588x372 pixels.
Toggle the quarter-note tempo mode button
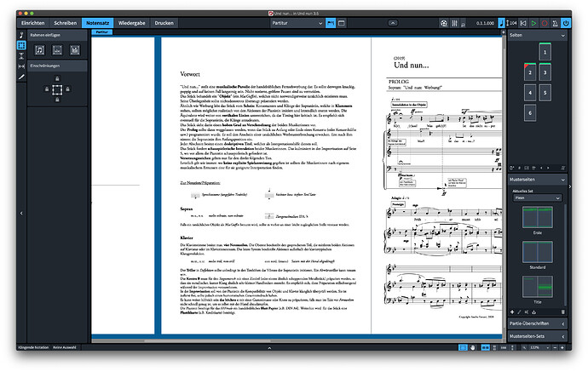(x=501, y=23)
